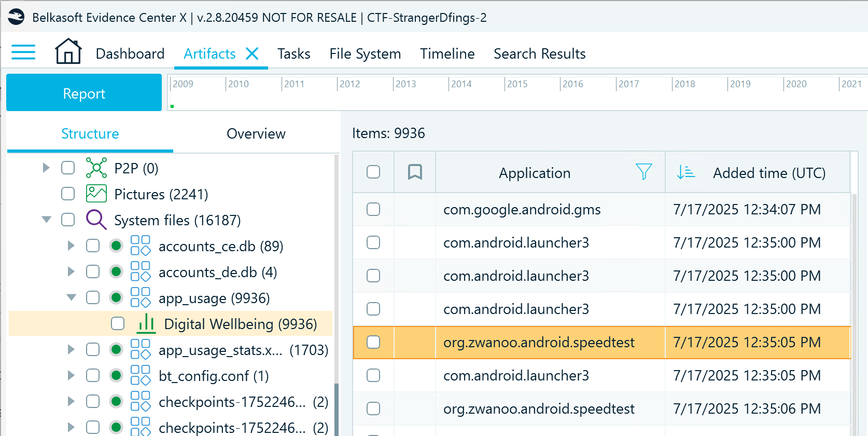Collapse the app_usage (9936) node
868x436 pixels.
(x=71, y=297)
